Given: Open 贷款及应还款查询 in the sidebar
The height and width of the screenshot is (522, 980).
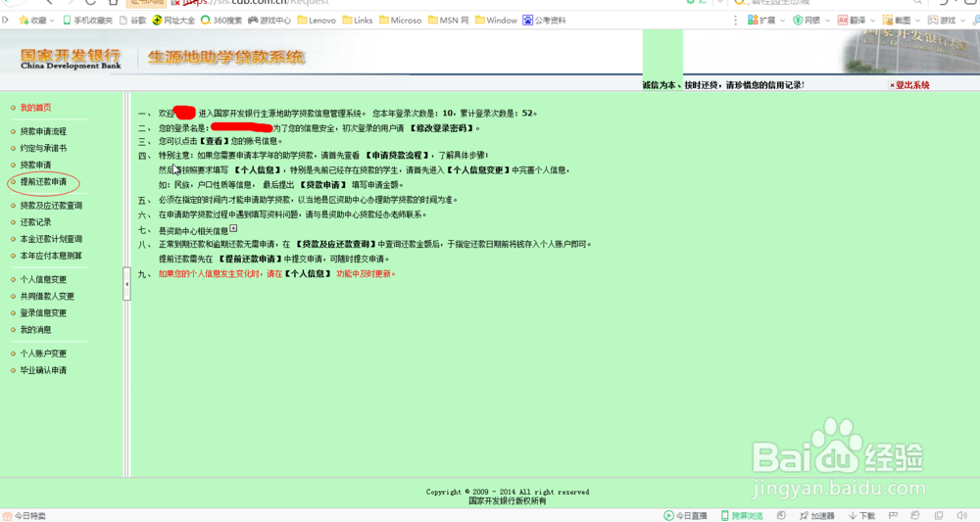Looking at the screenshot, I should (51, 206).
